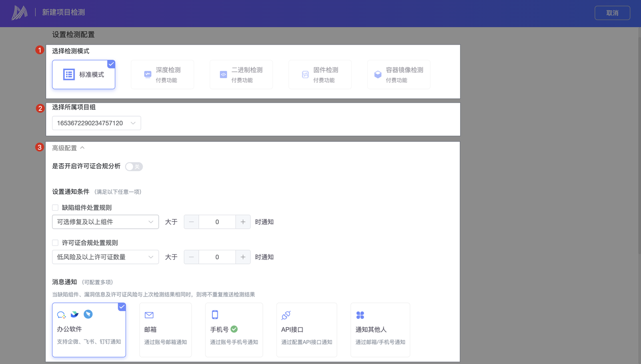Open the 所属项目组 dropdown
The image size is (641, 364).
pyautogui.click(x=96, y=123)
